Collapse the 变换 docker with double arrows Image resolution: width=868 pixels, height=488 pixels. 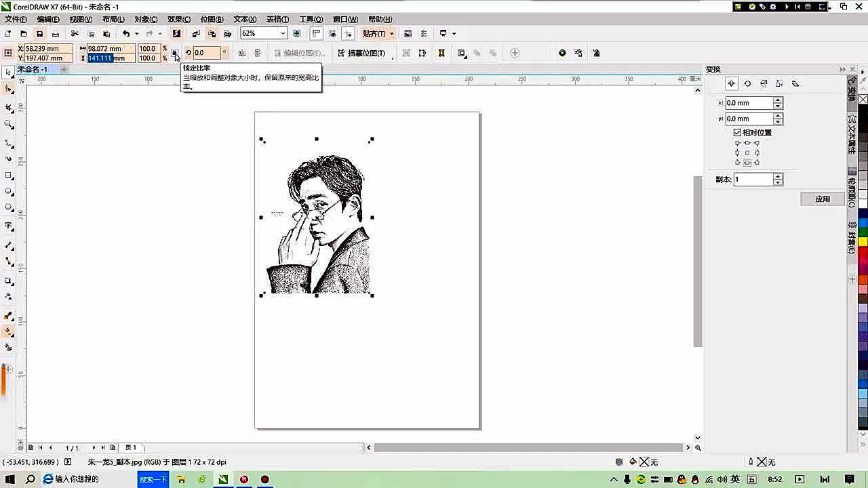pos(843,69)
